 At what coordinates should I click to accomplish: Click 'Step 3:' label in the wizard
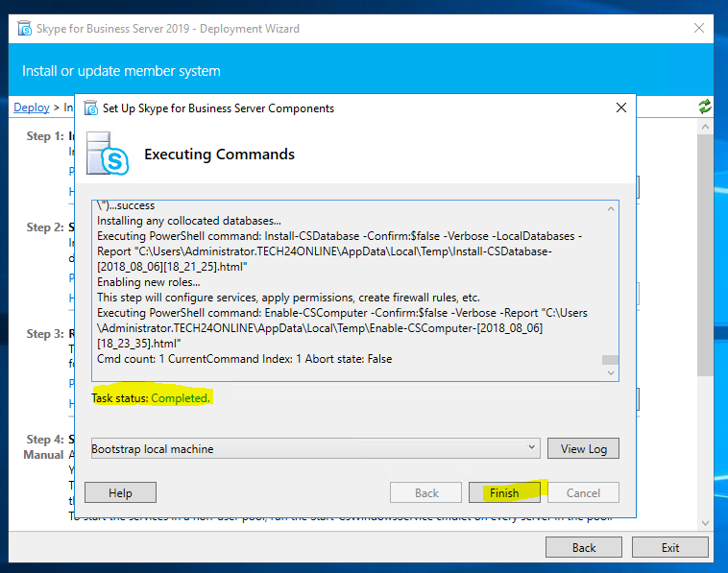coord(45,334)
